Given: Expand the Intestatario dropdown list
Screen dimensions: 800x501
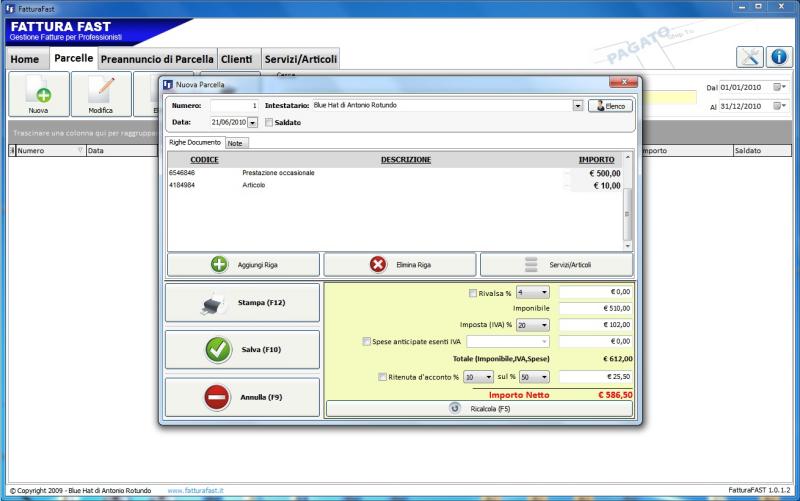Looking at the screenshot, I should [x=578, y=105].
